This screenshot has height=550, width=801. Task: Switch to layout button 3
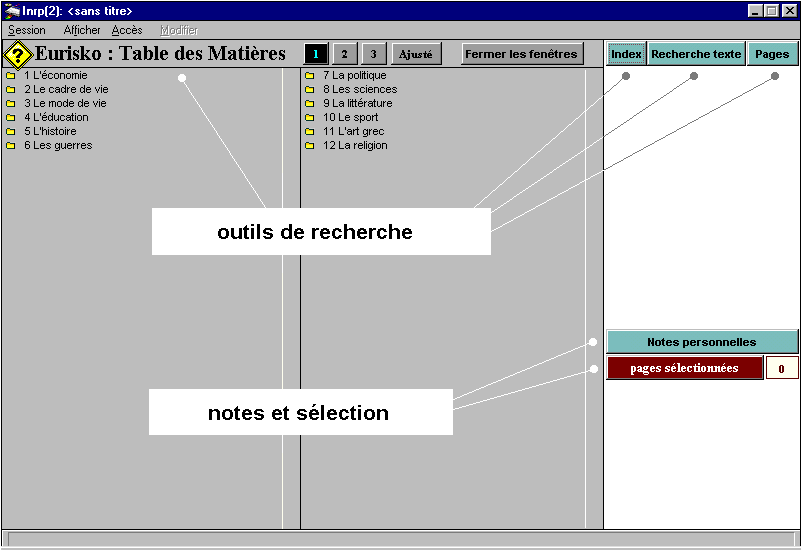pyautogui.click(x=373, y=54)
